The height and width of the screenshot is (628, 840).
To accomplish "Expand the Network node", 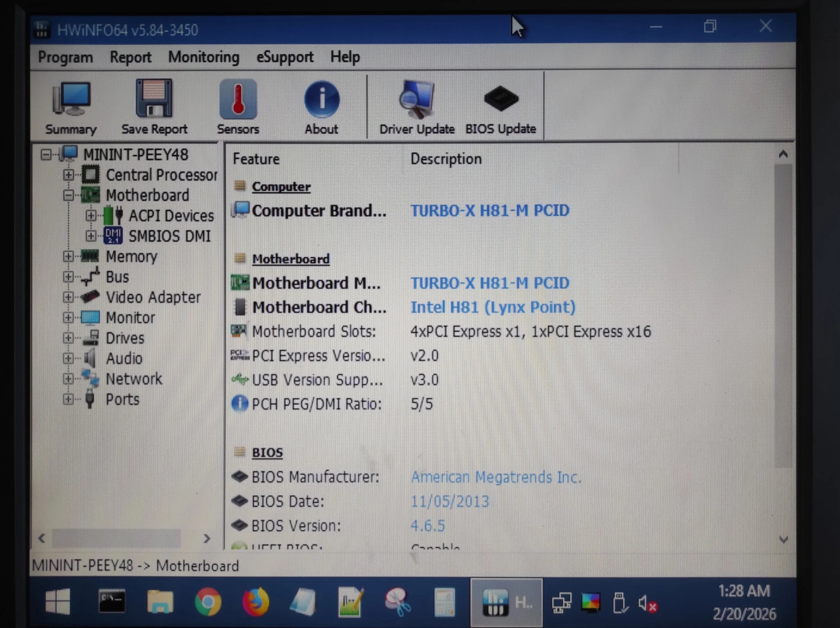I will (x=68, y=379).
